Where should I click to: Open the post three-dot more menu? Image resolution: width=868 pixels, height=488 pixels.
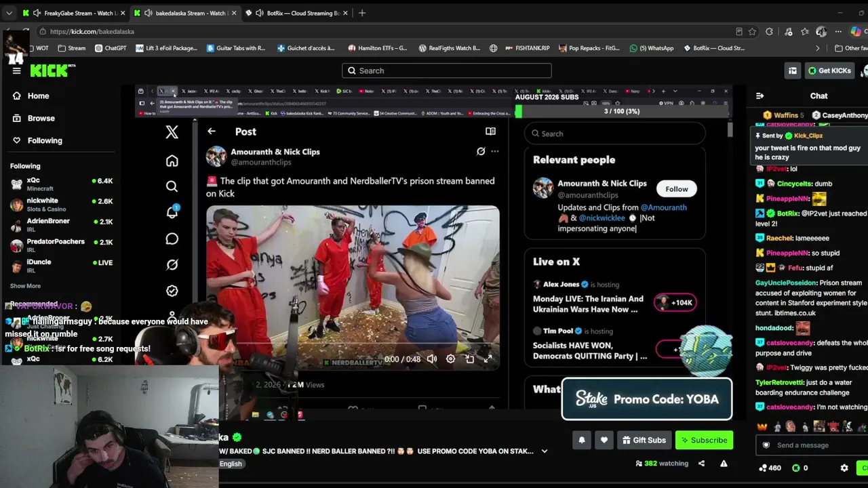click(495, 152)
